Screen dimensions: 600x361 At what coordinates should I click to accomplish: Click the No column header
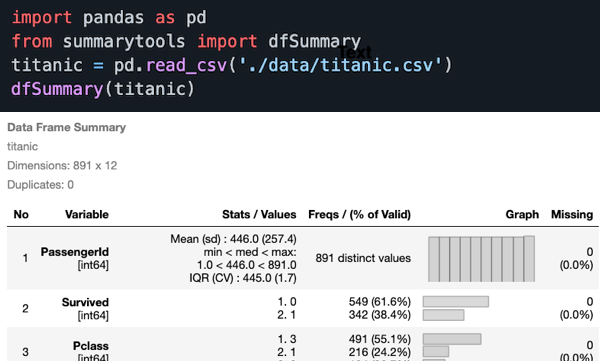tap(21, 214)
